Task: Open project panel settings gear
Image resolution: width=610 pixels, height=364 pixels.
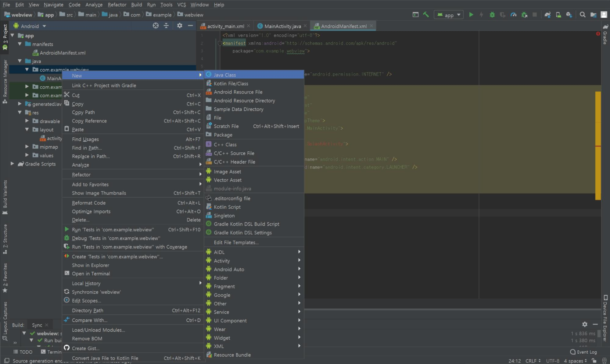Action: (x=179, y=26)
